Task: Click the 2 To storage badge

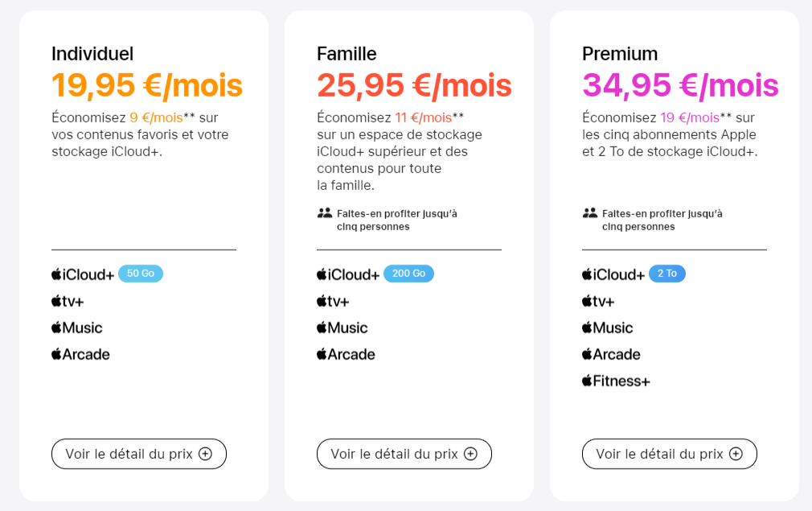Action: pos(667,274)
